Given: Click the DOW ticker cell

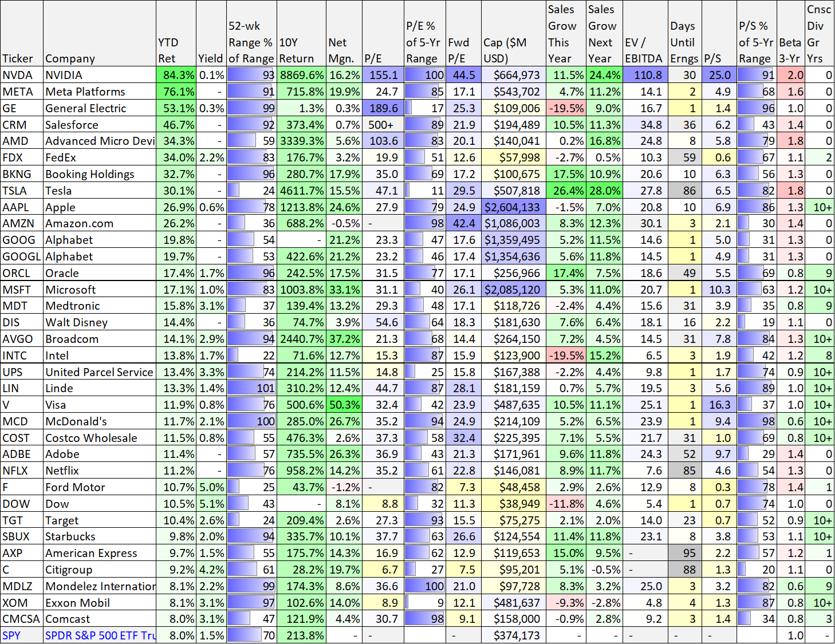Looking at the screenshot, I should 22,504.
